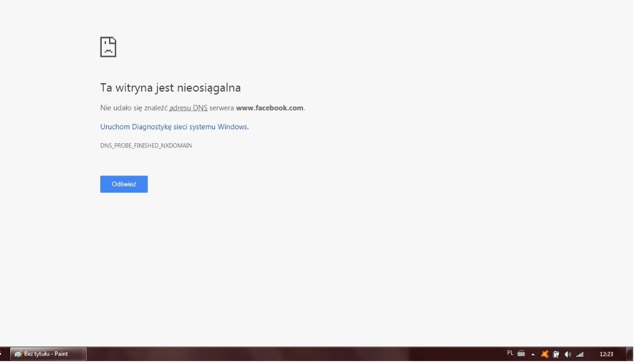Click the Show desktop strip beside the clock
635x364 pixels.
click(631, 354)
